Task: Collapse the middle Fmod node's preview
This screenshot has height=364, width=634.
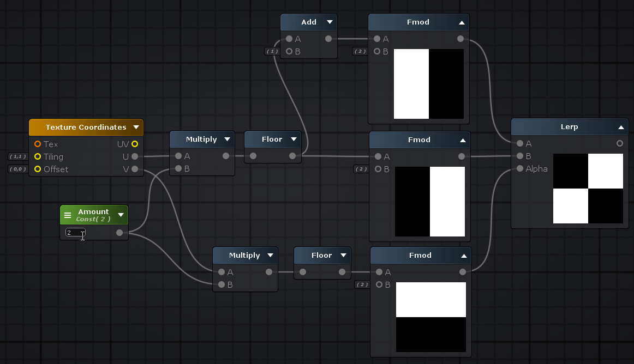Action: coord(462,139)
